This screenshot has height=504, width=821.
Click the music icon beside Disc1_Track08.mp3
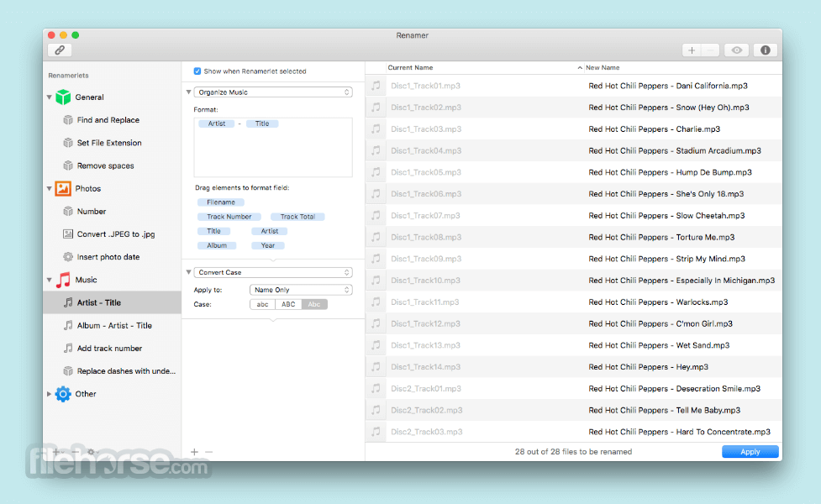coord(376,237)
